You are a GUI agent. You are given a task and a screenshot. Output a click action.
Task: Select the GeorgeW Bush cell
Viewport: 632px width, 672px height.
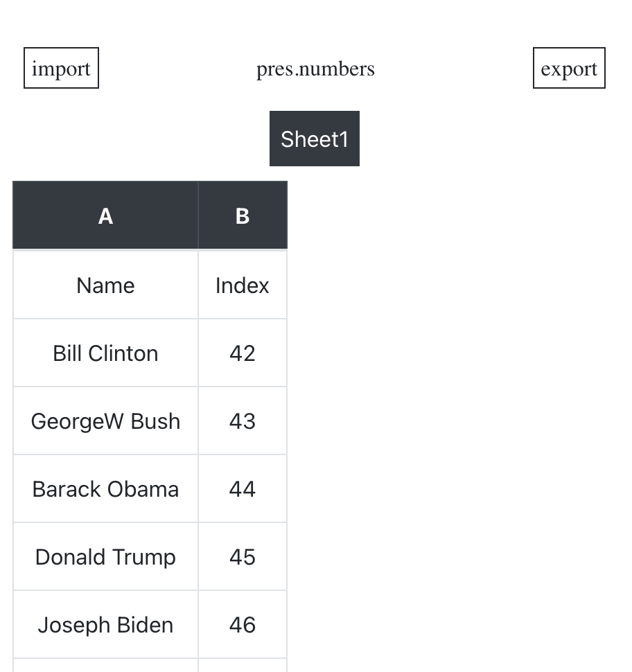coord(105,421)
